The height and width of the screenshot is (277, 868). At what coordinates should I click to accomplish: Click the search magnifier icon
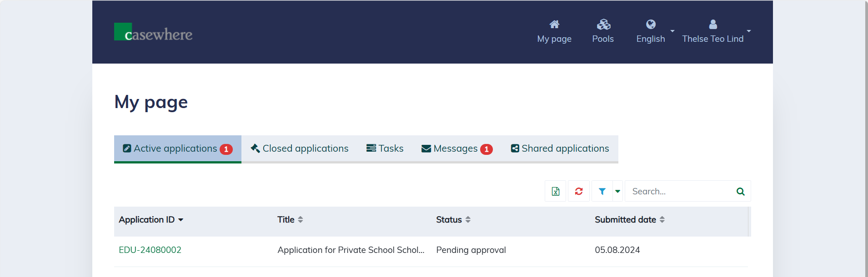coord(740,191)
